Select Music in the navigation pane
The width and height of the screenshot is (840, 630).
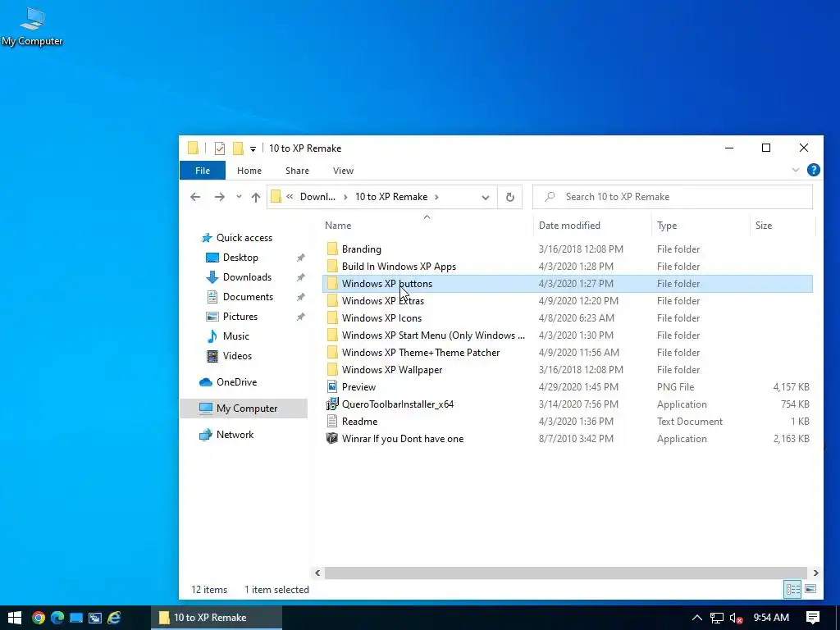[x=235, y=336]
